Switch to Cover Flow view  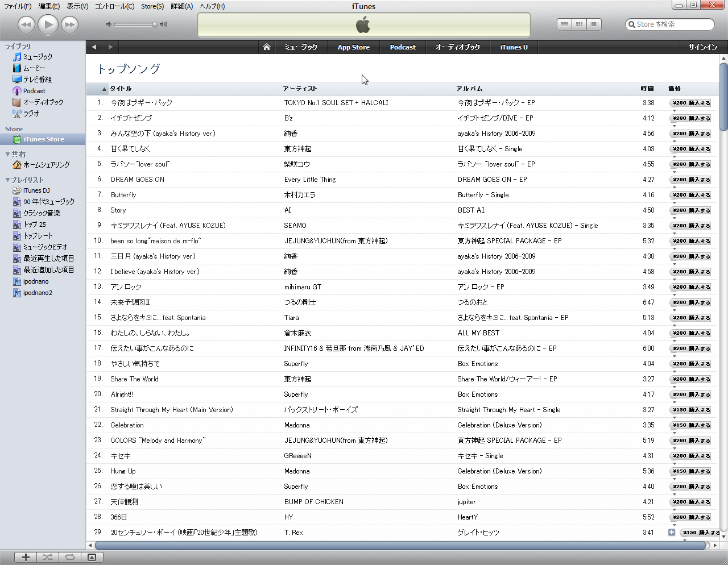point(594,24)
